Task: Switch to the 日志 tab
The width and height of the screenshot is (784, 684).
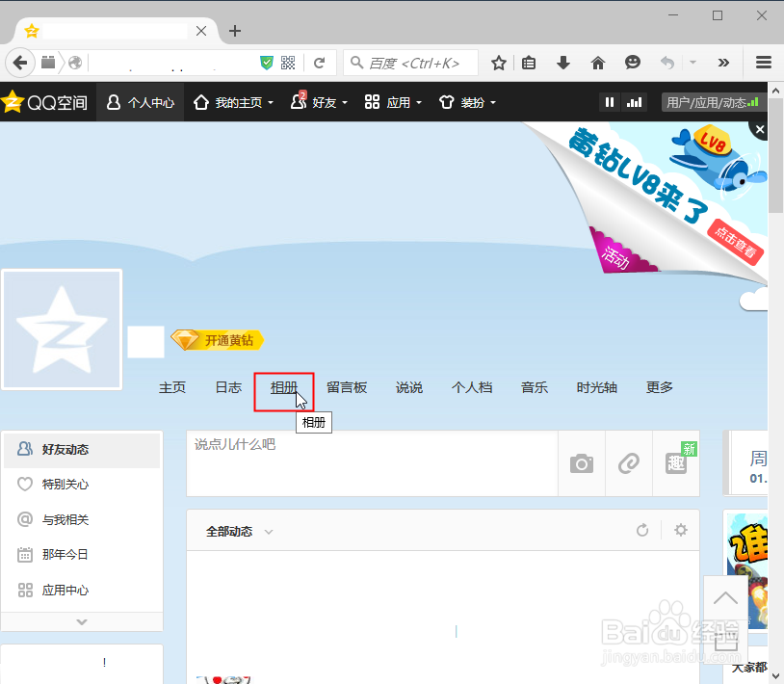Action: [x=228, y=387]
